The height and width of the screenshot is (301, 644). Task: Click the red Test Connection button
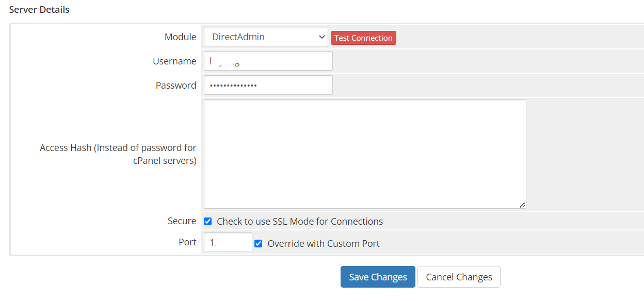pos(363,38)
